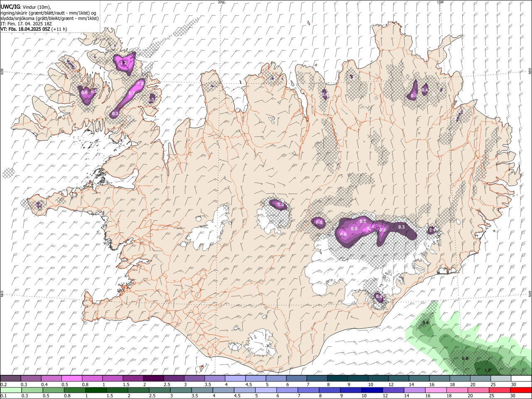This screenshot has width=532, height=399.
Task: Pick the bright red 30 swatch in lower legend
Action: tap(521, 390)
